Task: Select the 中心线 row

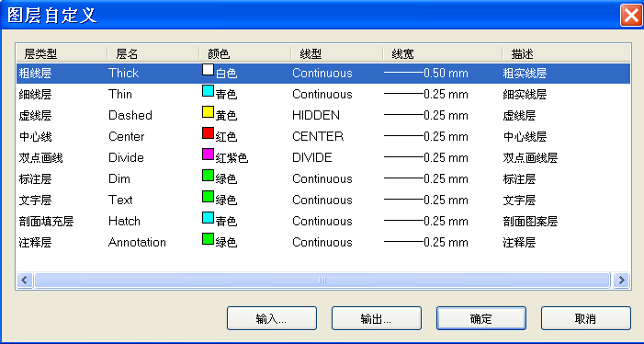Action: click(x=323, y=137)
